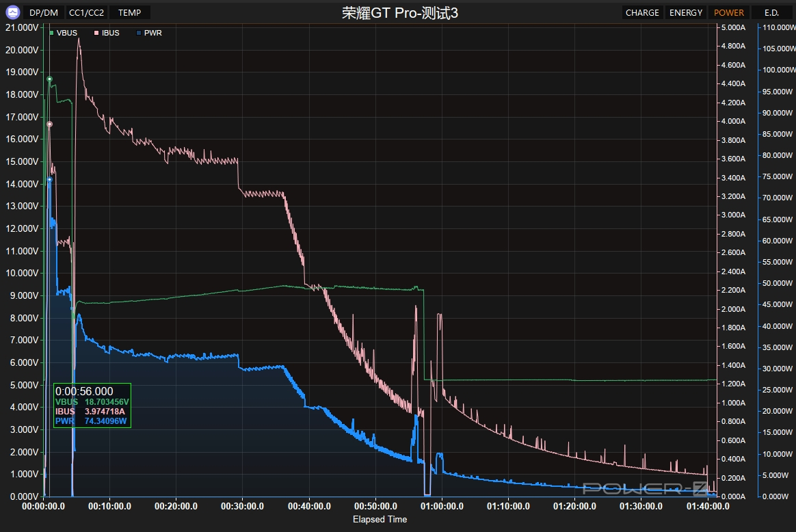This screenshot has width=796, height=532.
Task: Click the purple app logo icon
Action: pos(13,12)
